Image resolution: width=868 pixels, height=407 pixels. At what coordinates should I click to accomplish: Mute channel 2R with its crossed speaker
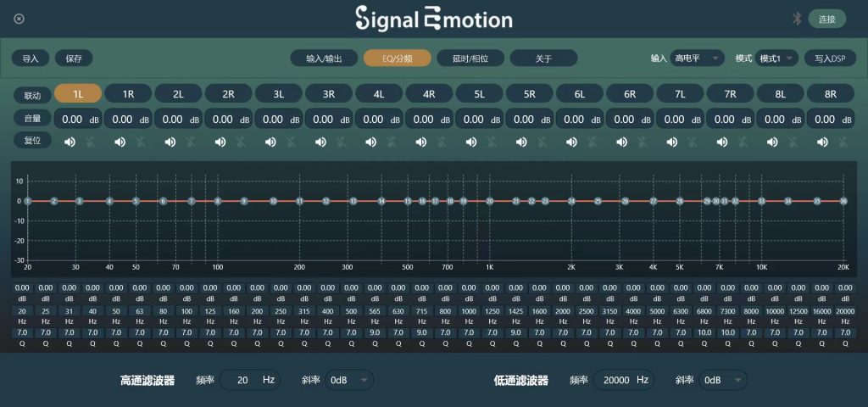241,142
